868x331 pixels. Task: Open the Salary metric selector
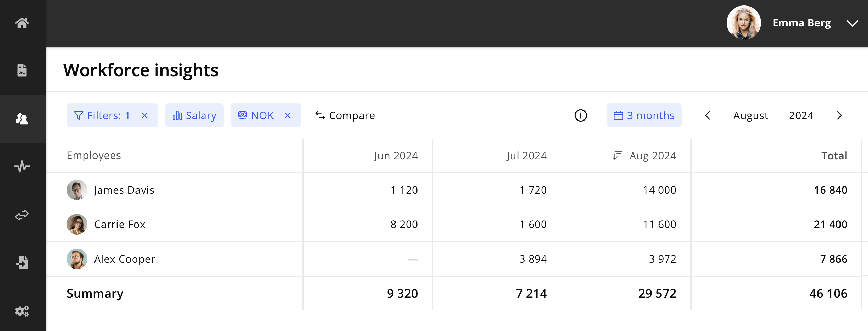click(x=194, y=116)
